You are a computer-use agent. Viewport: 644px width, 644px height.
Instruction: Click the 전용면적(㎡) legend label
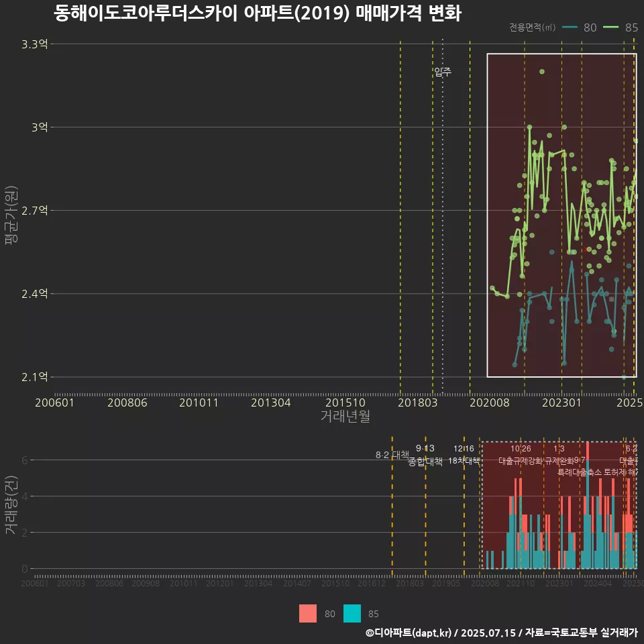[532, 28]
